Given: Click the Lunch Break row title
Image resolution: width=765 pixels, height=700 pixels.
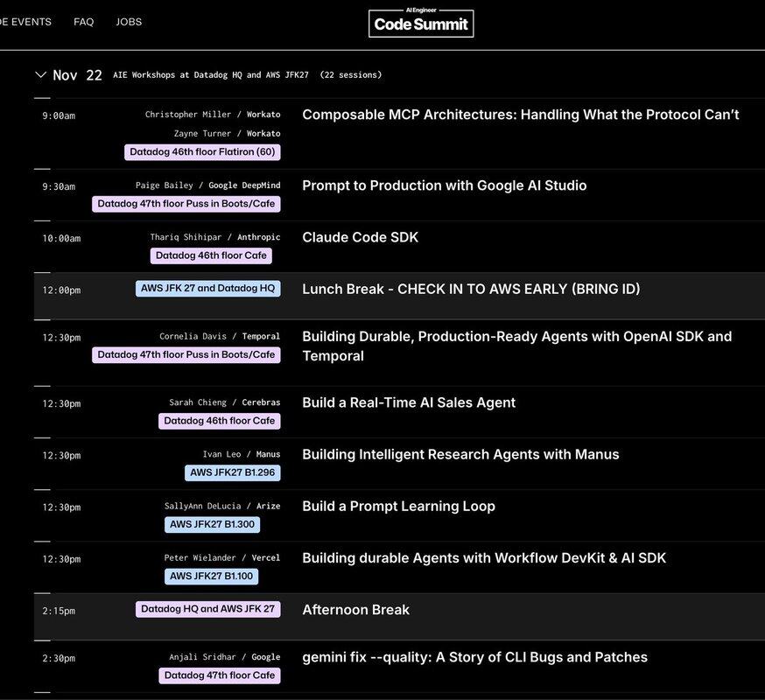Looking at the screenshot, I should pyautogui.click(x=471, y=289).
